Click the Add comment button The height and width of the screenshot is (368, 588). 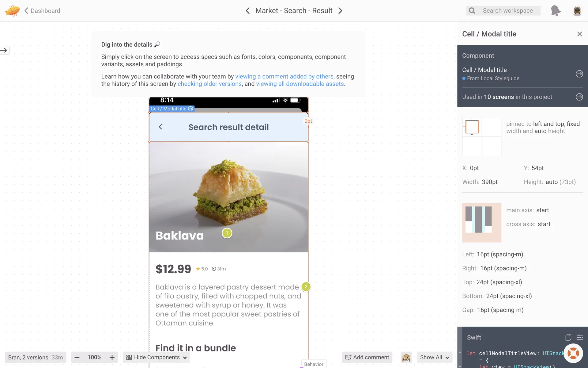click(367, 357)
